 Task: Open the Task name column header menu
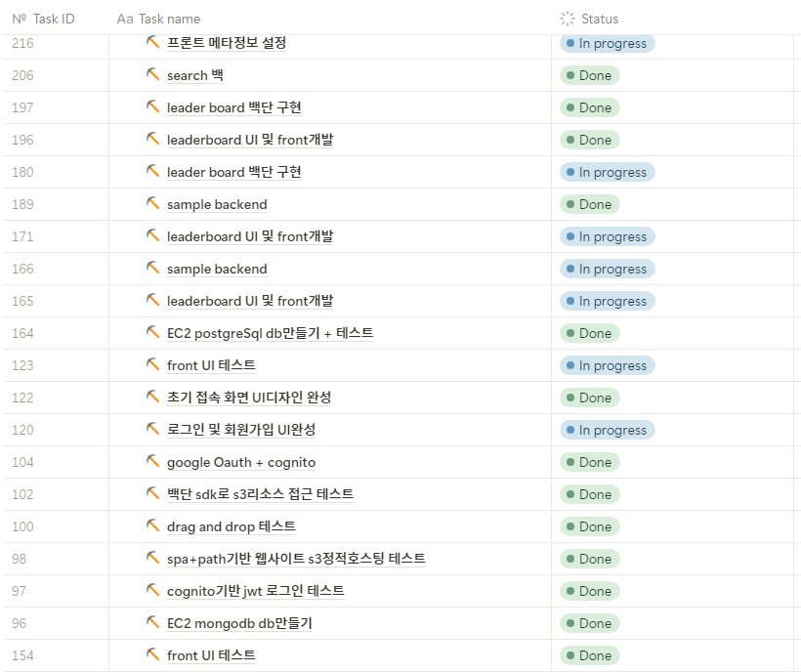[x=330, y=19]
